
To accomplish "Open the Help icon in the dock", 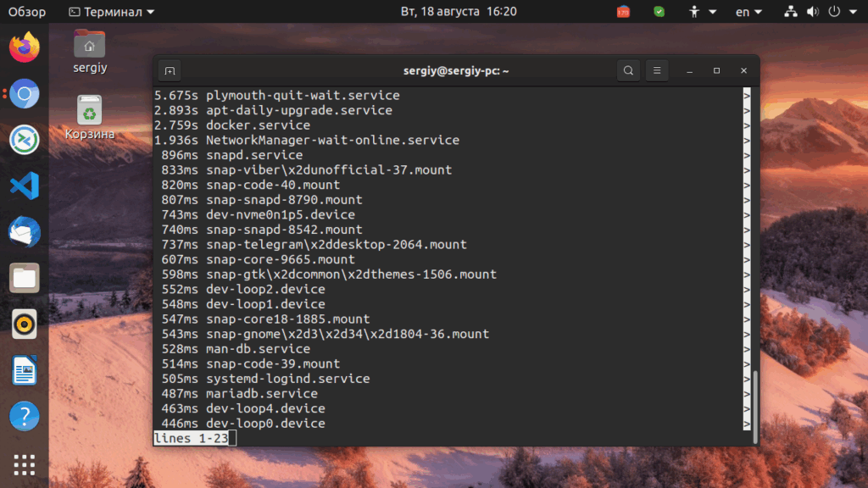I will pyautogui.click(x=25, y=416).
